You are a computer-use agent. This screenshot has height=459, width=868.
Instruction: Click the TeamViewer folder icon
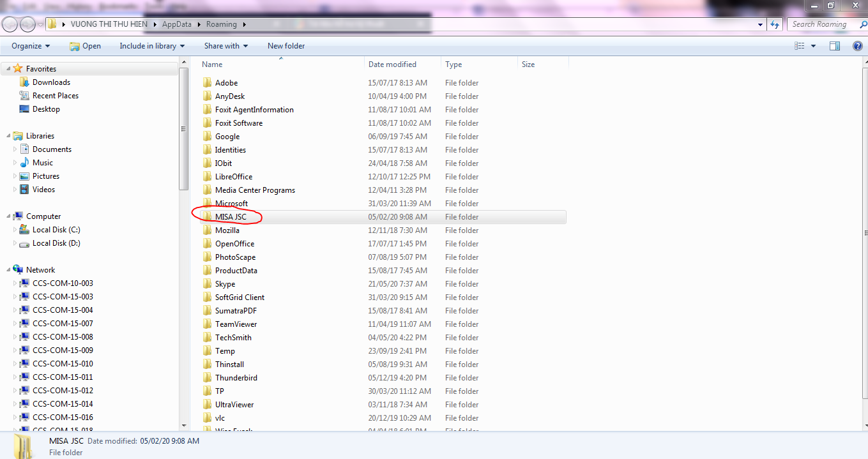point(207,324)
